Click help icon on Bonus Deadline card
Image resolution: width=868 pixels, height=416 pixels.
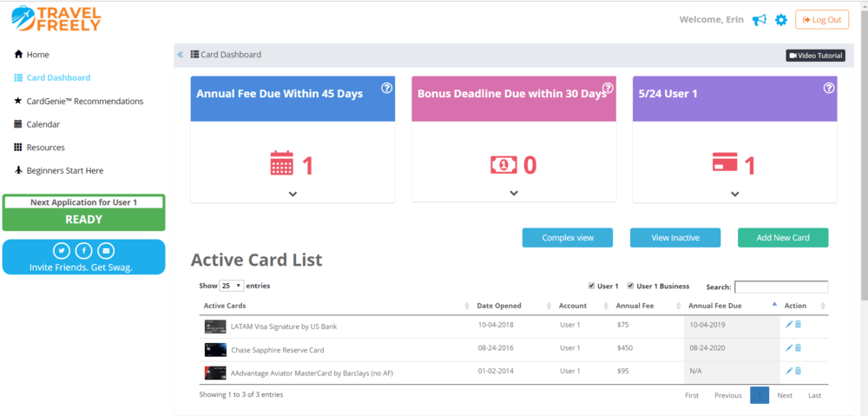(x=608, y=88)
